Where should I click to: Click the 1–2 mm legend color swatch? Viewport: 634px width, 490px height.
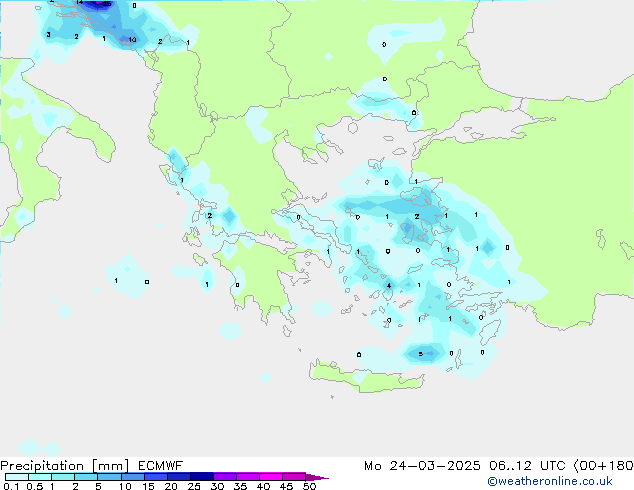(63, 477)
